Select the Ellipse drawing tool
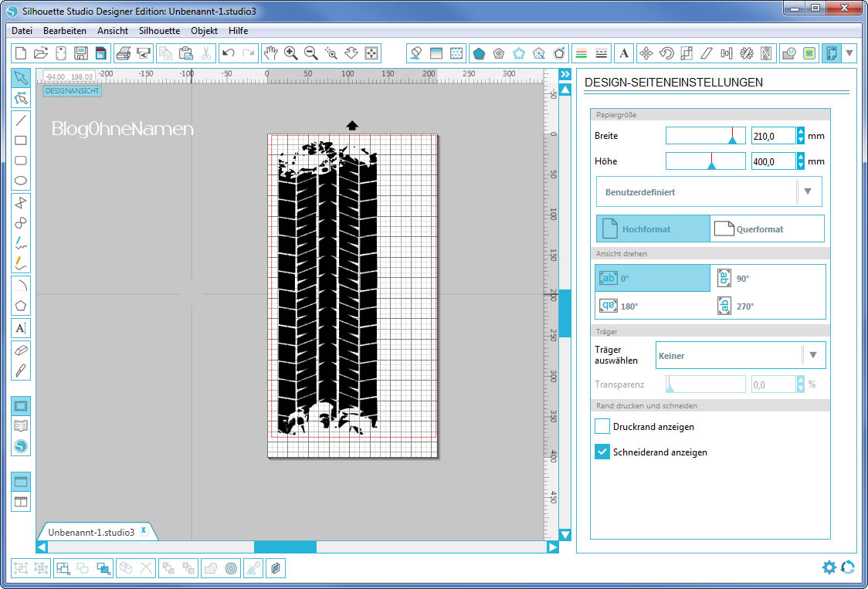 (x=21, y=181)
